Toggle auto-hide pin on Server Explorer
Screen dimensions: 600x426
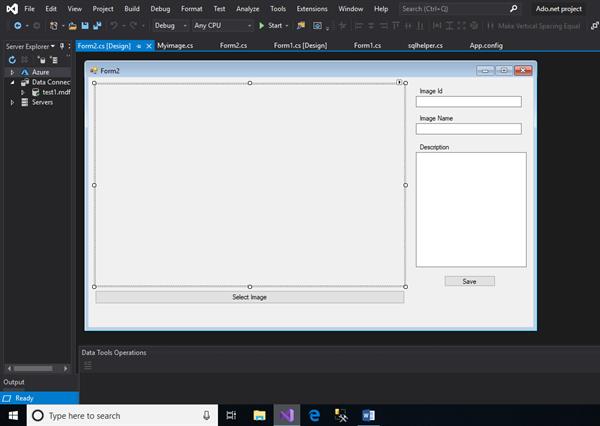pyautogui.click(x=62, y=45)
